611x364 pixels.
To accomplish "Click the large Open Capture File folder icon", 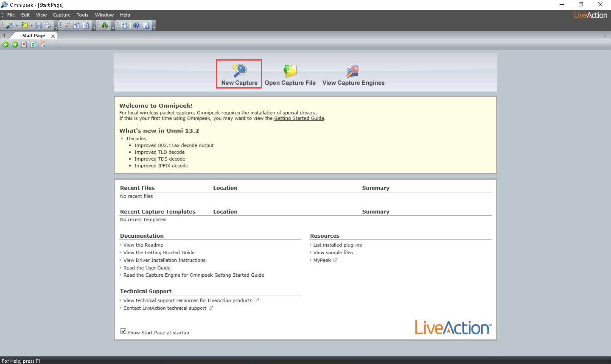I will coord(290,70).
